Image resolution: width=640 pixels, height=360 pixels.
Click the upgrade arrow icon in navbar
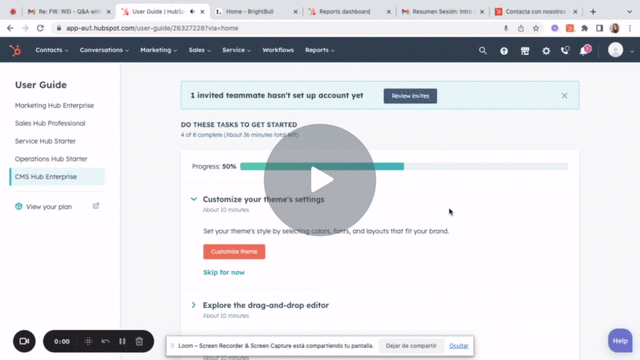(504, 51)
